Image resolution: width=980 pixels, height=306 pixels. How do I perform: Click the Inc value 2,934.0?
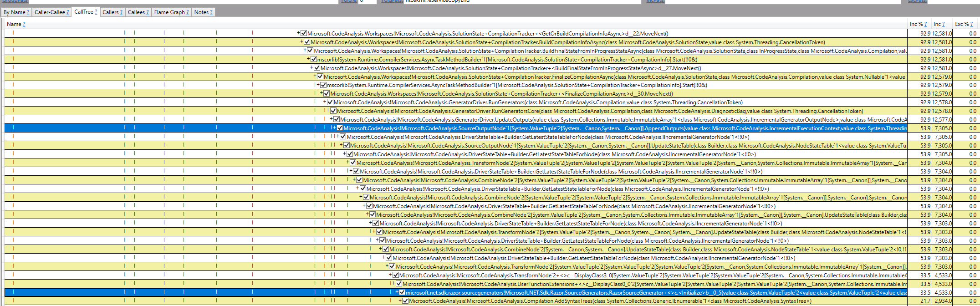click(x=942, y=301)
